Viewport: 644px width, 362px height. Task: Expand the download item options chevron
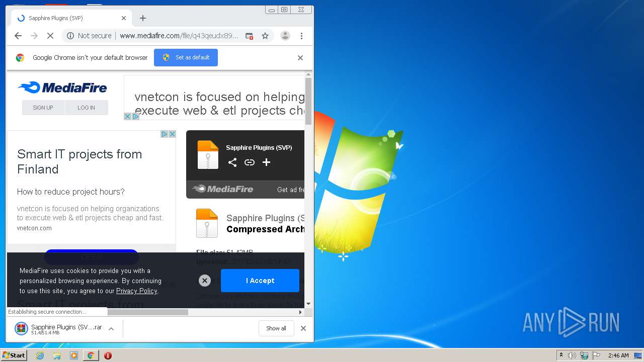(111, 329)
